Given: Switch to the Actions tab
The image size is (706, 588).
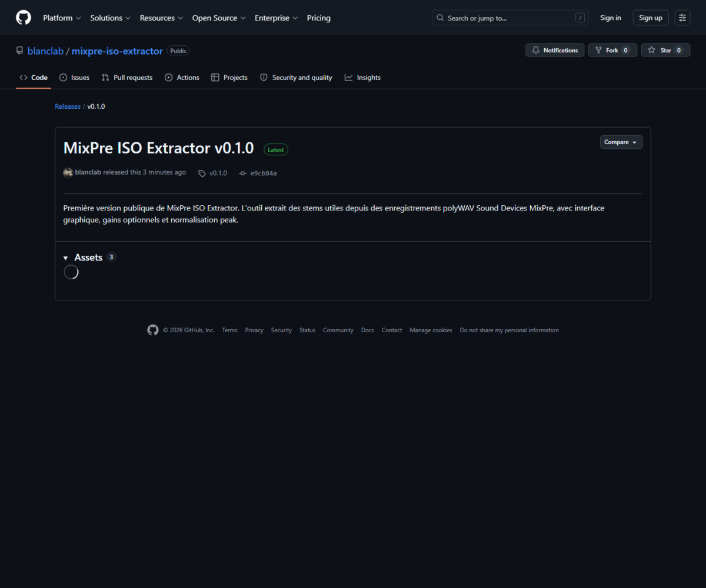Looking at the screenshot, I should [182, 78].
